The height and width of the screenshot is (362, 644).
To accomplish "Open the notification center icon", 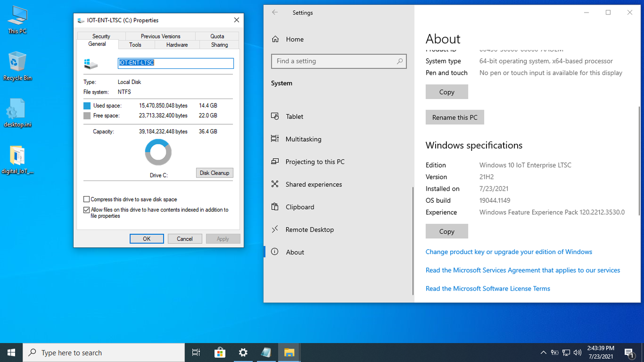I will coord(629,353).
